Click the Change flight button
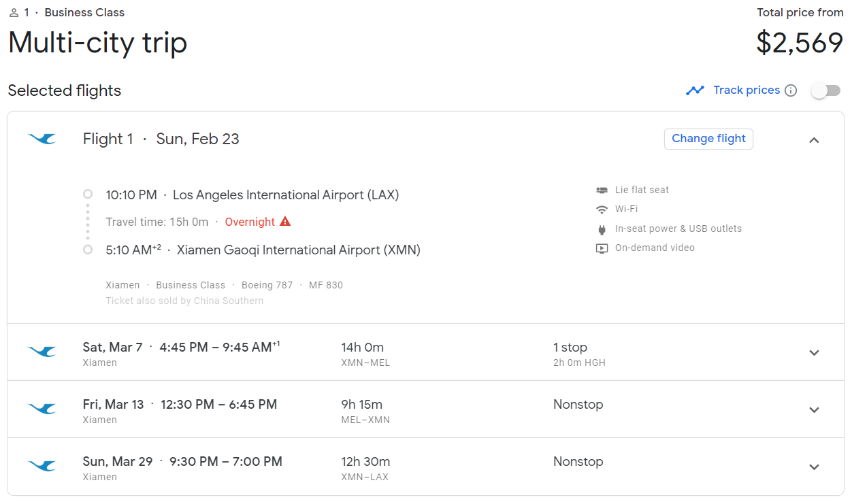Image resolution: width=852 pixels, height=504 pixels. coord(708,139)
